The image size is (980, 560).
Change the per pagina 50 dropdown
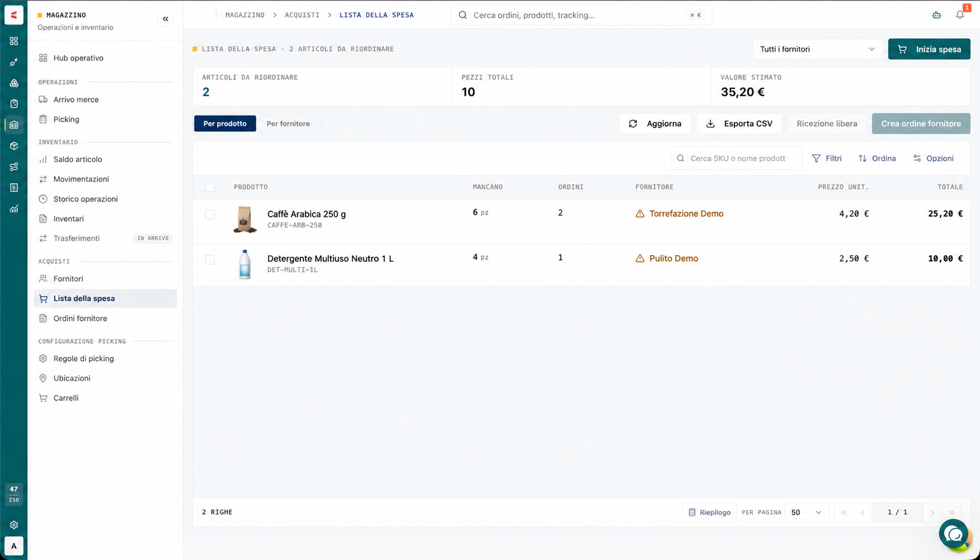[x=806, y=512]
